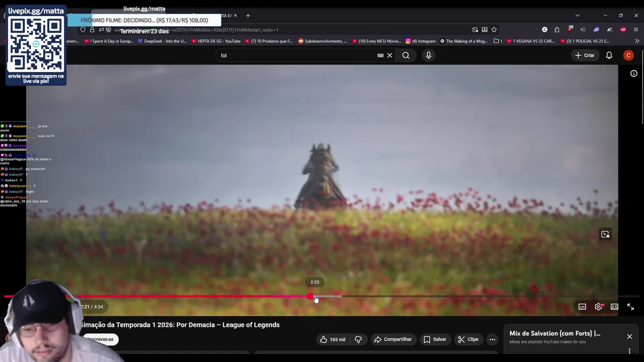Close the Mix de Salvation playlist panel

coord(629,336)
